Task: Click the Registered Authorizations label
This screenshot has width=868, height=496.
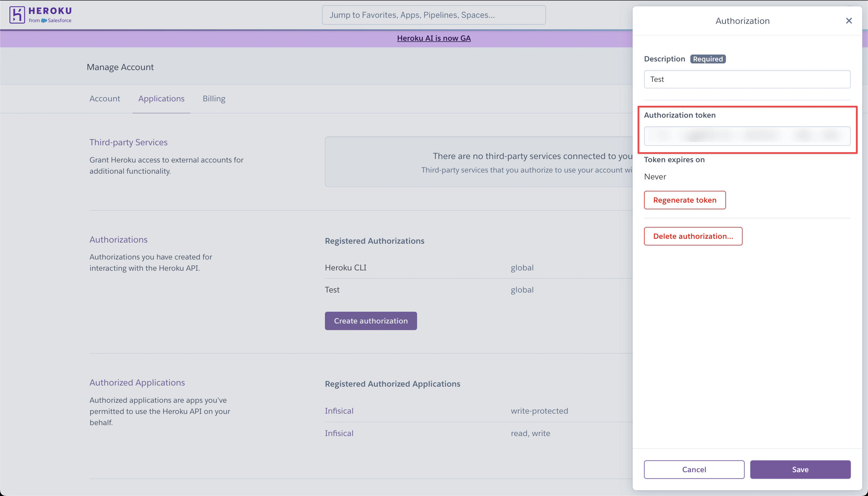Action: [374, 241]
